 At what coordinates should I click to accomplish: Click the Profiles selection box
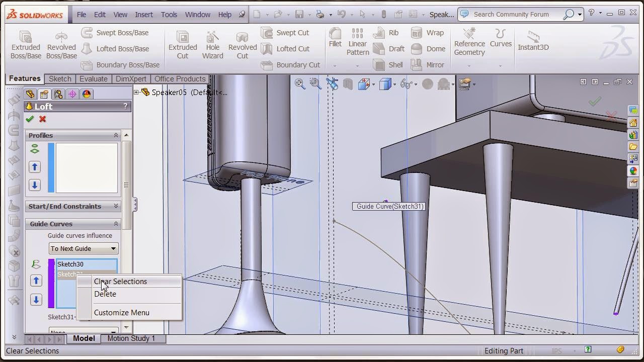(87, 168)
